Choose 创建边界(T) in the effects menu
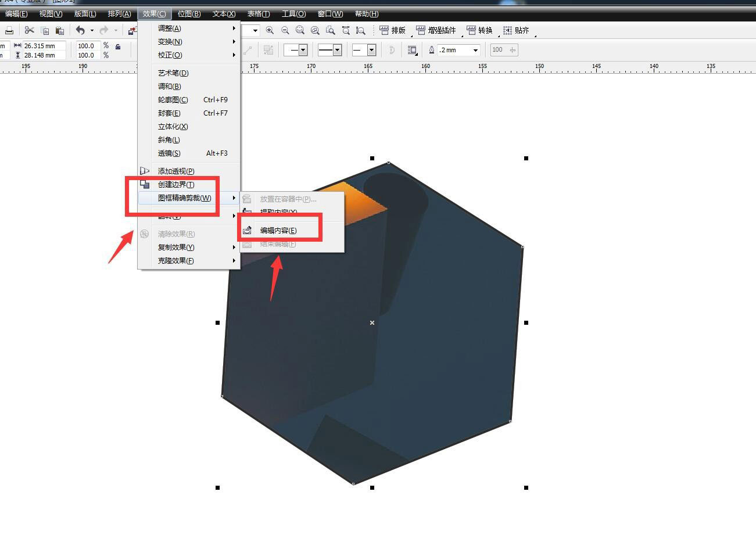This screenshot has width=756, height=556. coord(176,184)
